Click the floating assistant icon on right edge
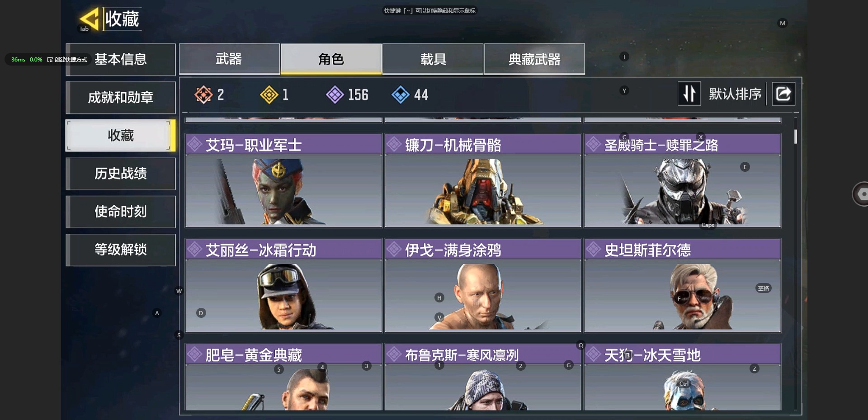The height and width of the screenshot is (420, 868). 860,194
